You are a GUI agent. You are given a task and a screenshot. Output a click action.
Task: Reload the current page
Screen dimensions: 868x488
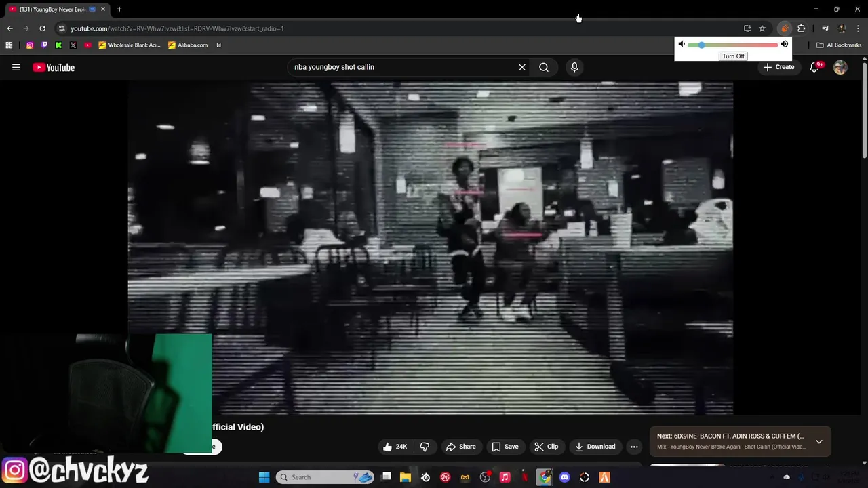42,28
